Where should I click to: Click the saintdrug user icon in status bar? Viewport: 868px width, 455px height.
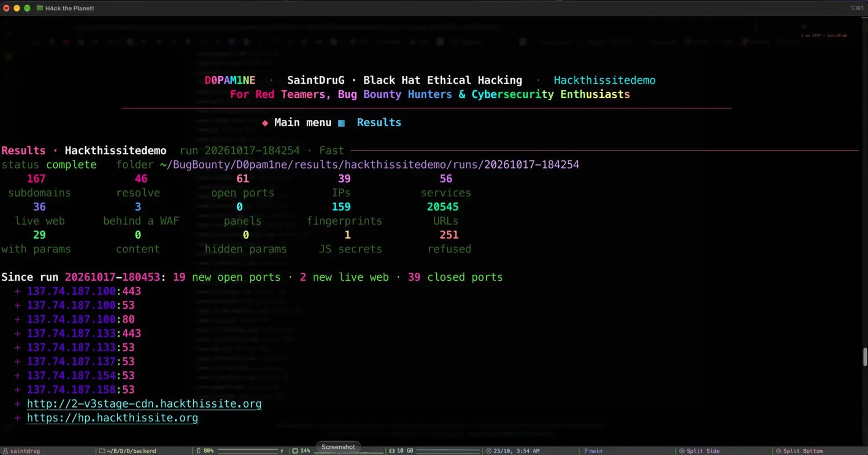pos(5,451)
